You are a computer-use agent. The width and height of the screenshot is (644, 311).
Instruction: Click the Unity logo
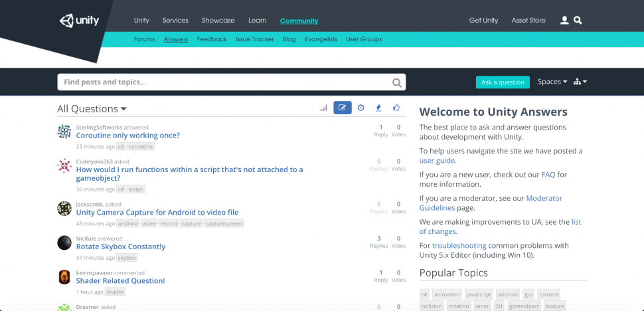pyautogui.click(x=79, y=21)
